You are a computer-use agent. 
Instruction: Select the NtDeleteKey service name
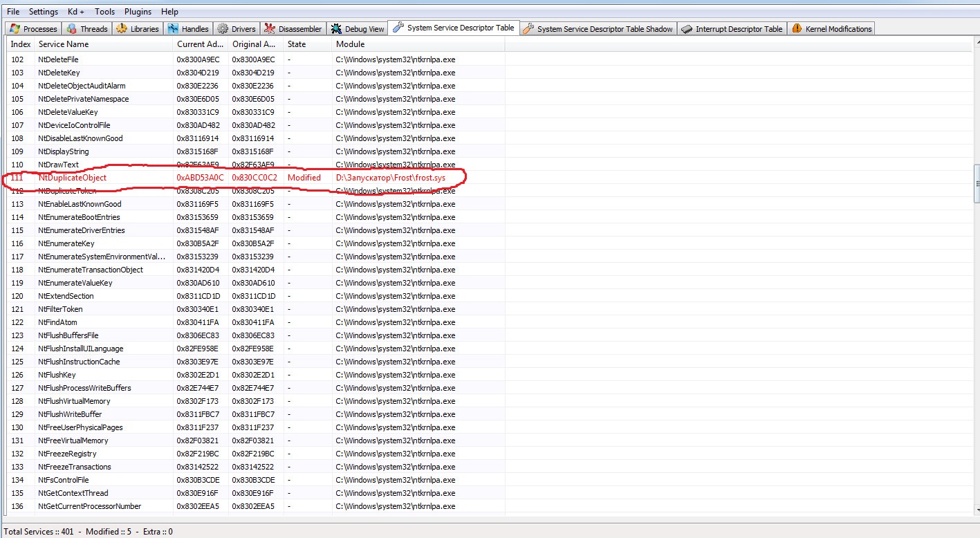coord(59,73)
